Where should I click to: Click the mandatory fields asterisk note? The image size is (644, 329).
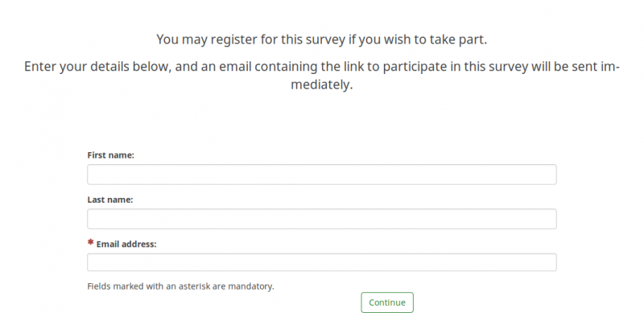tap(180, 286)
